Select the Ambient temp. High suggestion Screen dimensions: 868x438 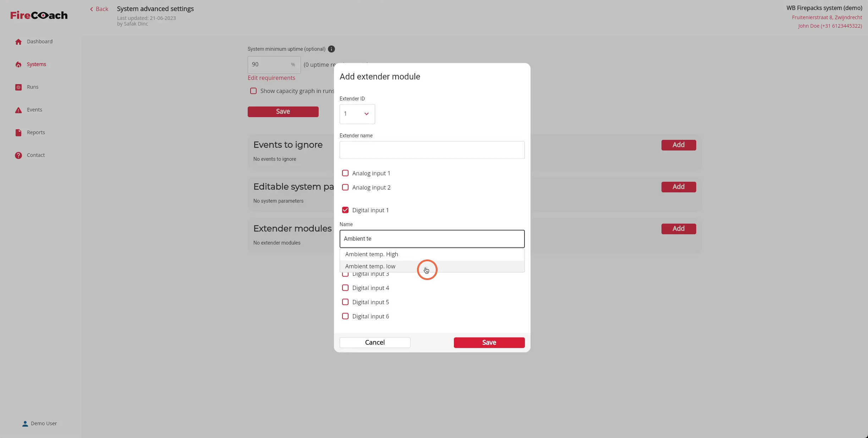click(x=432, y=254)
